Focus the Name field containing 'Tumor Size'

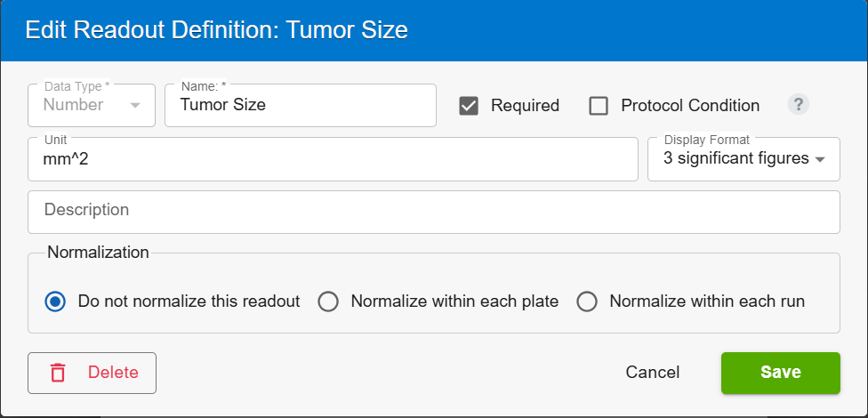pos(301,105)
